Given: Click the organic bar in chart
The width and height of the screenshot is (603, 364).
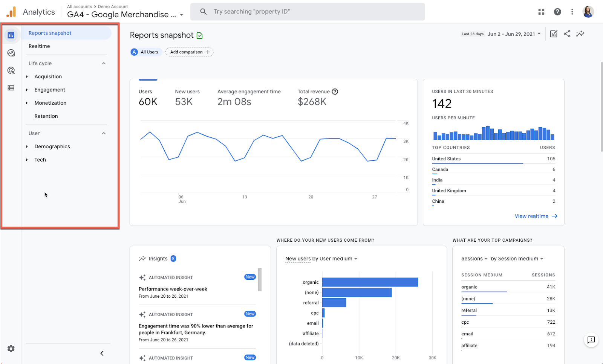Looking at the screenshot, I should (x=370, y=282).
